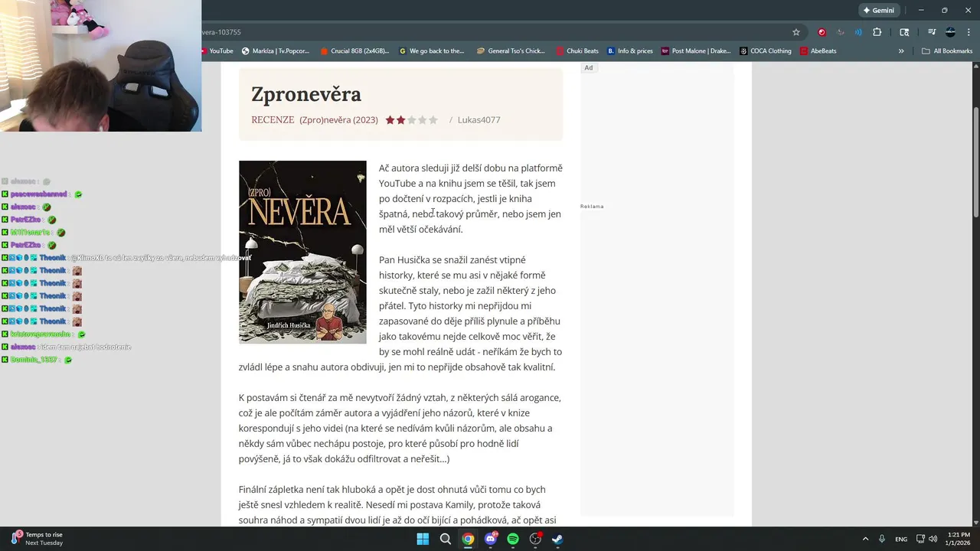Open the COCA Clothing bookmark
Image resolution: width=980 pixels, height=551 pixels.
pyautogui.click(x=766, y=51)
